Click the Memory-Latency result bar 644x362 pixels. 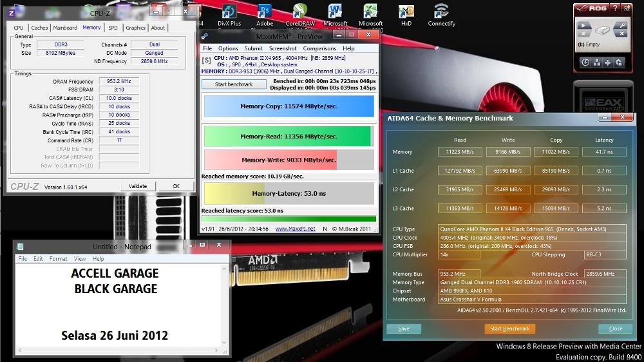tap(289, 193)
